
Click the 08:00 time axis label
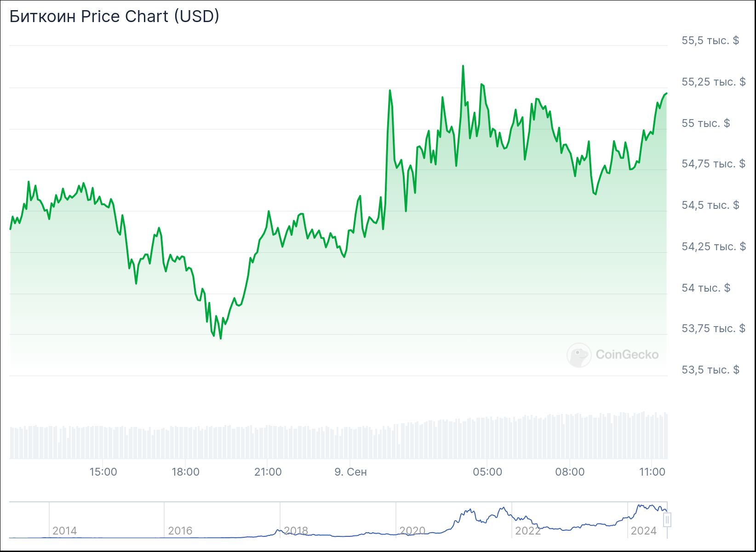pos(570,472)
